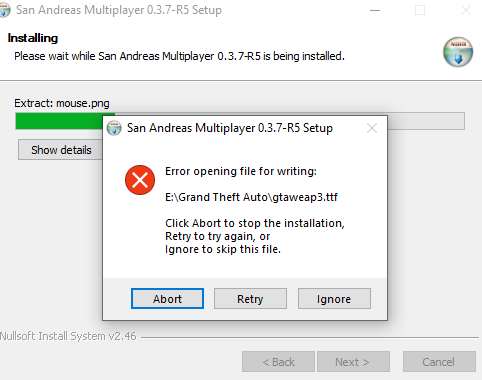Click the NSIS installer logo in the header
The image size is (482, 380).
coord(458,52)
